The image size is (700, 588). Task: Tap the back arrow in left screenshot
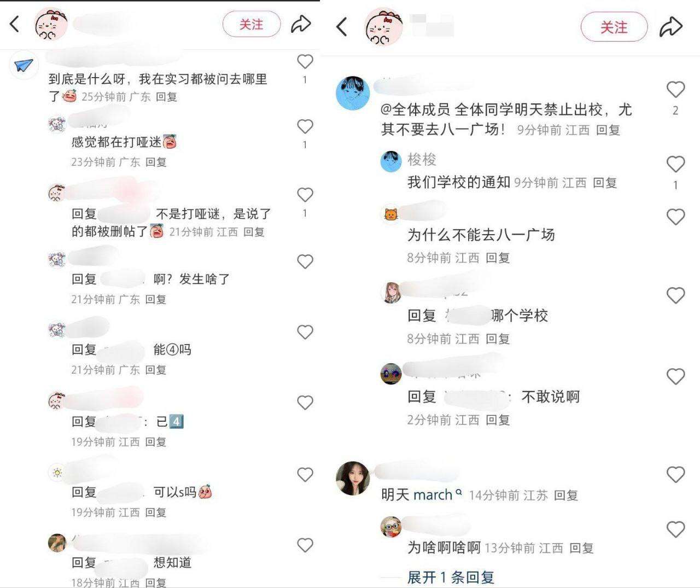click(x=15, y=24)
